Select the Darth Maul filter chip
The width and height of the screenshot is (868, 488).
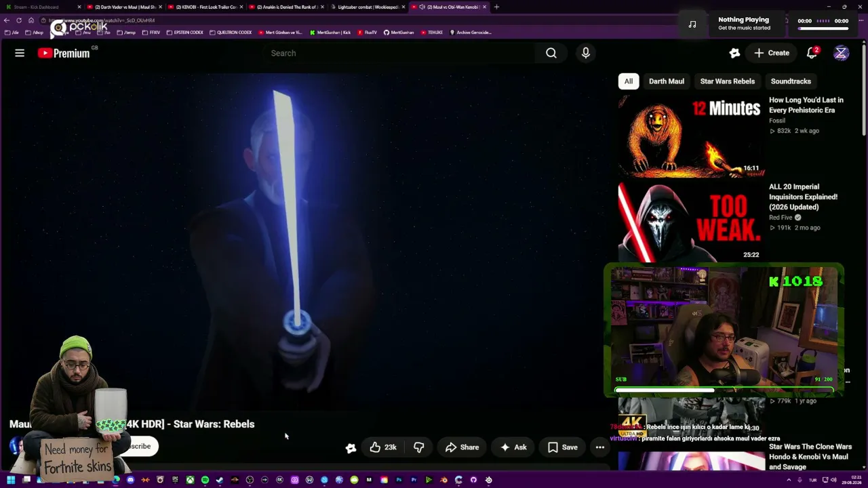click(x=667, y=81)
